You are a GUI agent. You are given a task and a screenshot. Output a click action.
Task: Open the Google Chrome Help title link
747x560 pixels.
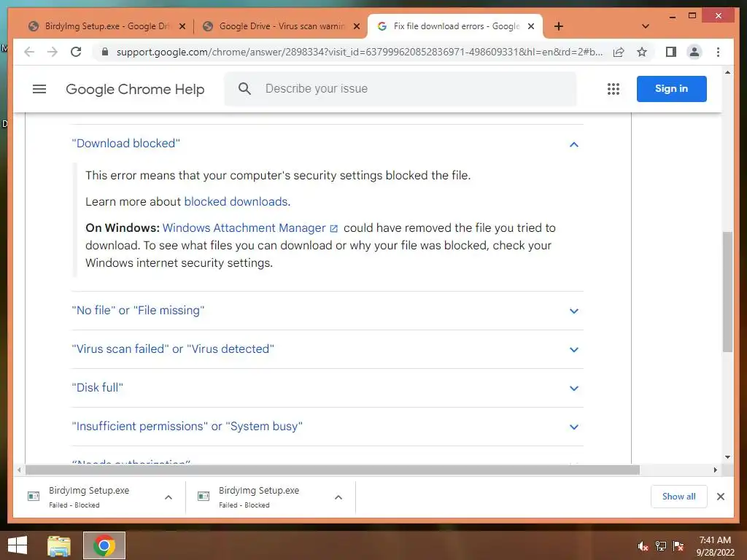135,89
